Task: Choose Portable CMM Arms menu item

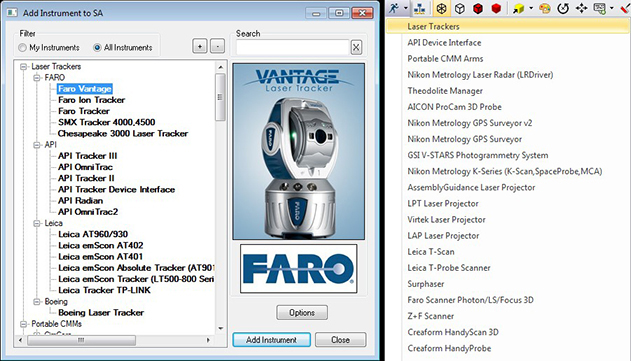Action: [445, 59]
